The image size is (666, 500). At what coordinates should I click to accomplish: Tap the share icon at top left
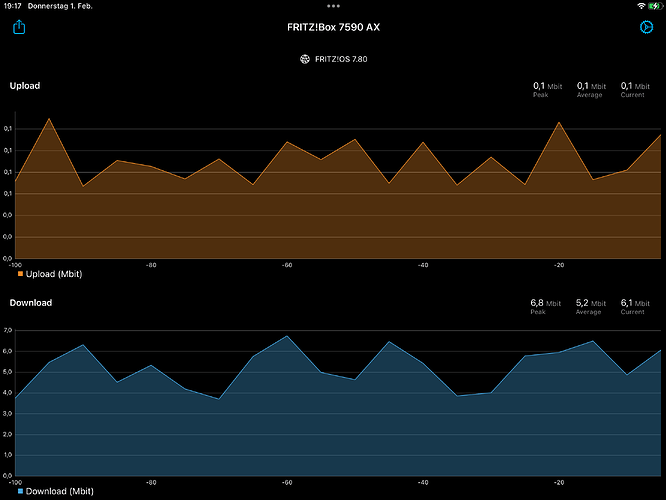[19, 27]
